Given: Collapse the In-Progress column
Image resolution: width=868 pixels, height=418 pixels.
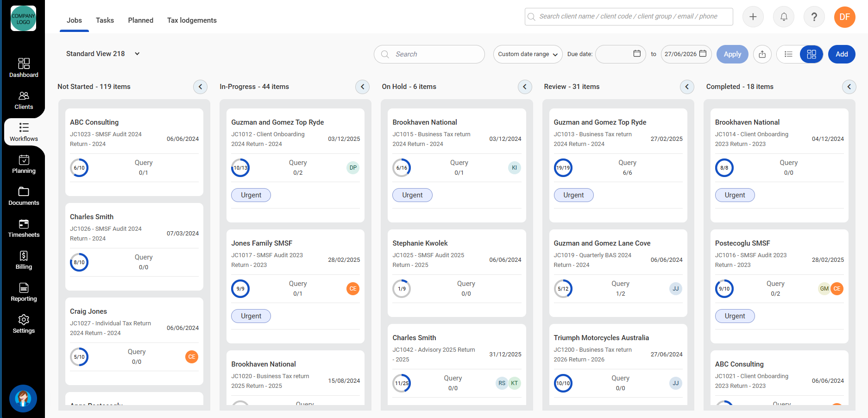Looking at the screenshot, I should [362, 87].
